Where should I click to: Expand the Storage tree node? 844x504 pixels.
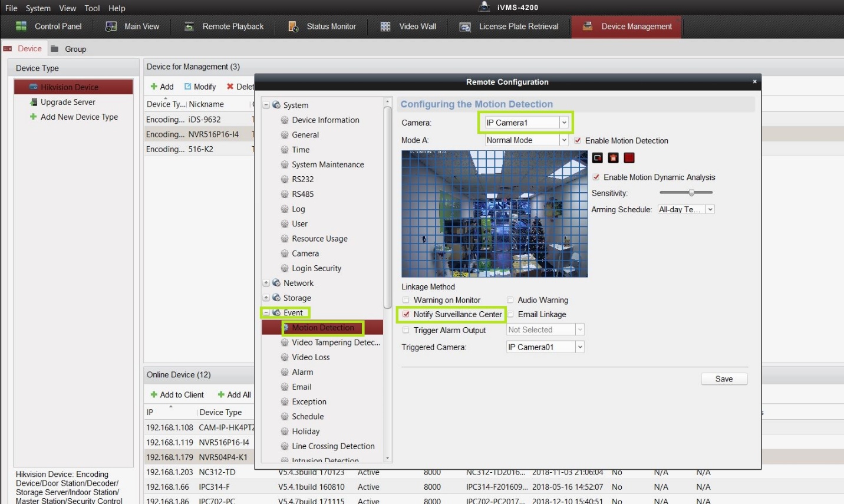click(x=266, y=298)
